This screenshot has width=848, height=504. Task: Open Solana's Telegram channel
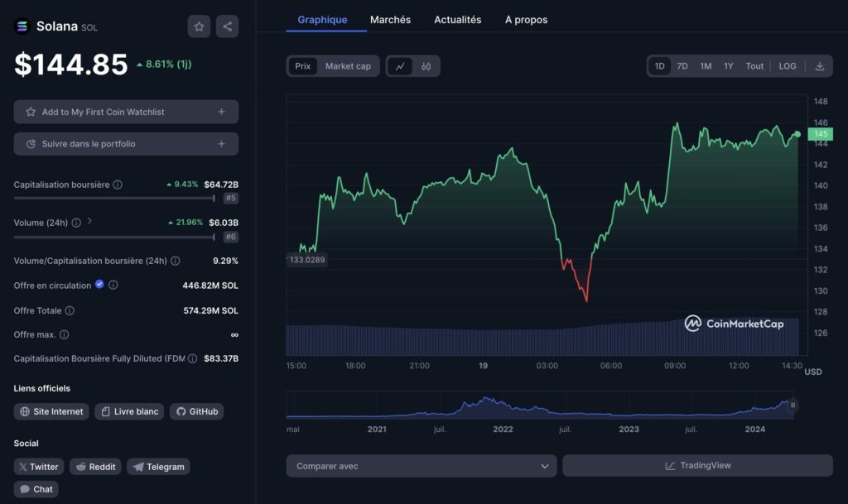tap(158, 467)
